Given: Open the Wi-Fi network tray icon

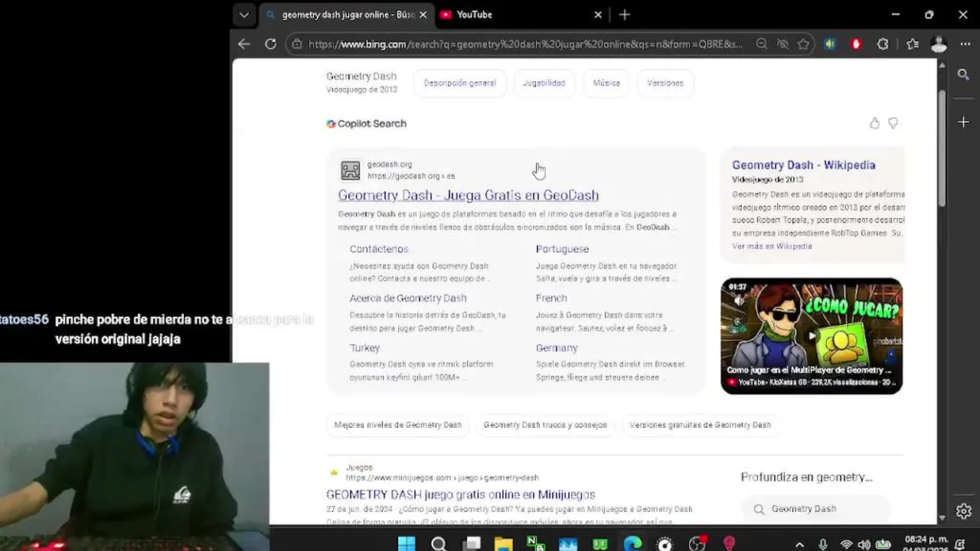Looking at the screenshot, I should (x=846, y=544).
